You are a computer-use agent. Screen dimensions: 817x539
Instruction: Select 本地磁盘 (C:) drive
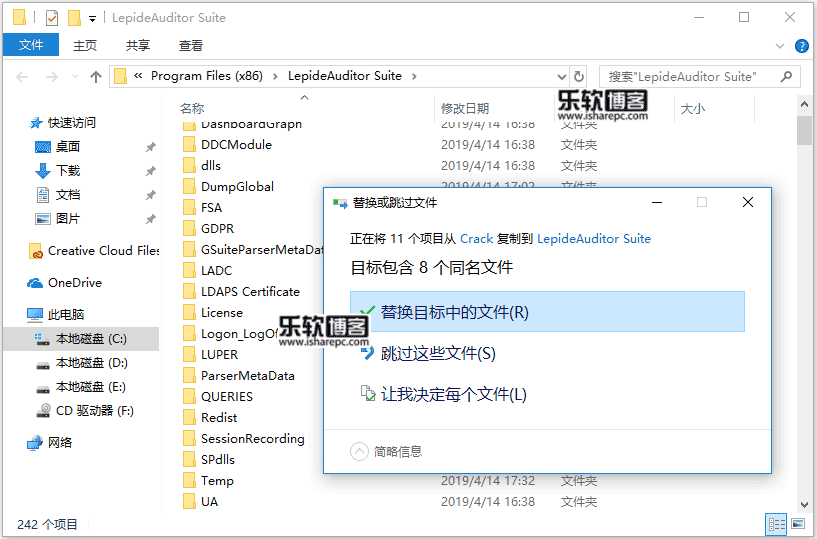(x=81, y=339)
